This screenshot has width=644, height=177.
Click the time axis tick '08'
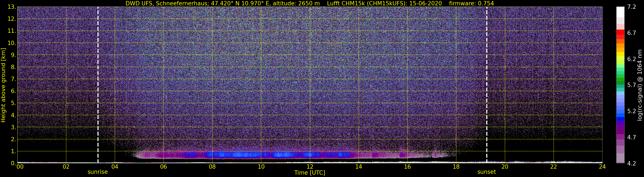(212, 167)
